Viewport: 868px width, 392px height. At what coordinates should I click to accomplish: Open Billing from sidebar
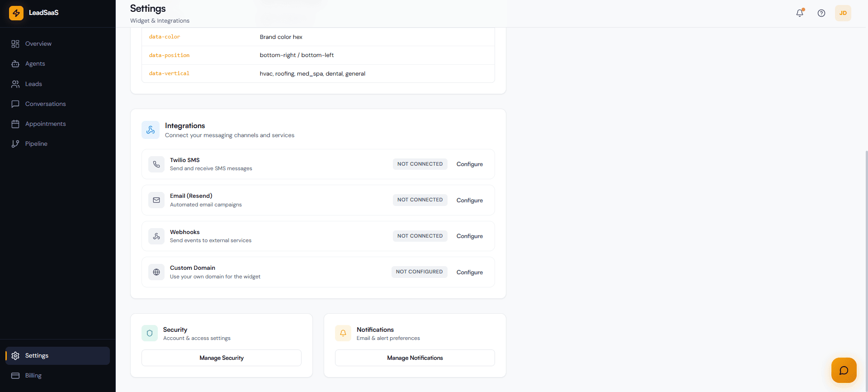click(x=57, y=376)
